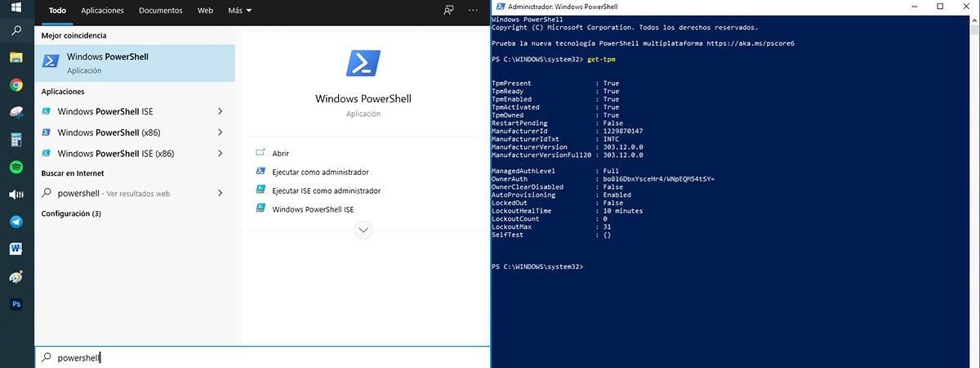980x368 pixels.
Task: Click the web search magnifier beside powershell
Action: coord(47,194)
